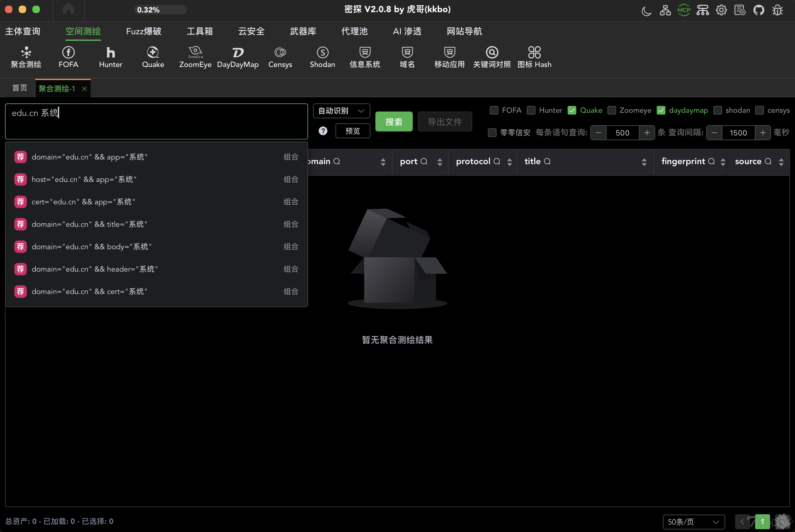Enable the Zoomeye source checkbox

(x=612, y=110)
